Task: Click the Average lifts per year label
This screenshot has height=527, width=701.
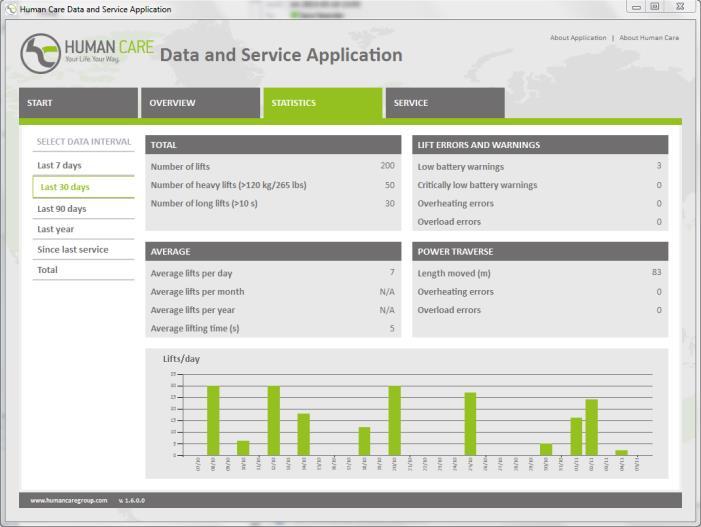Action: (x=193, y=310)
